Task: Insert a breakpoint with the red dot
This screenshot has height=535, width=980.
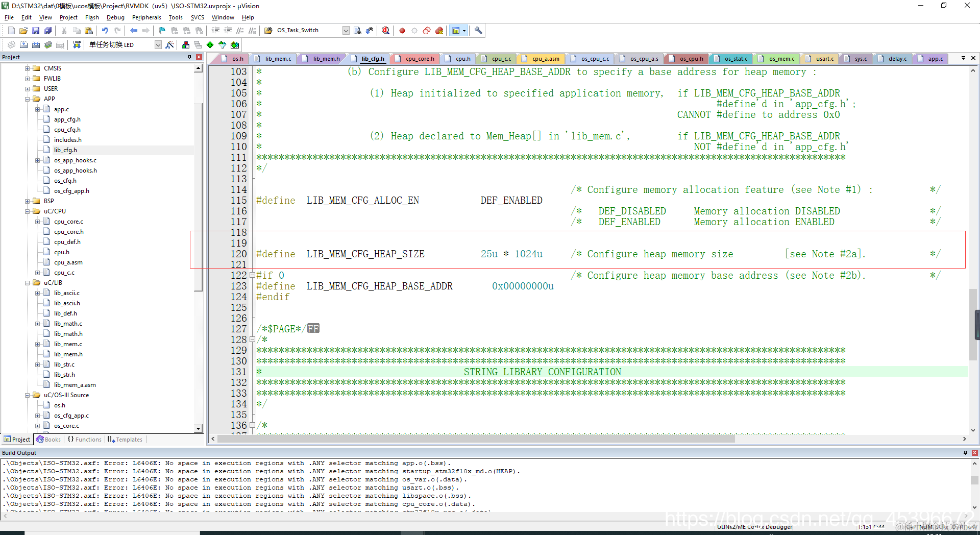Action: pos(402,31)
